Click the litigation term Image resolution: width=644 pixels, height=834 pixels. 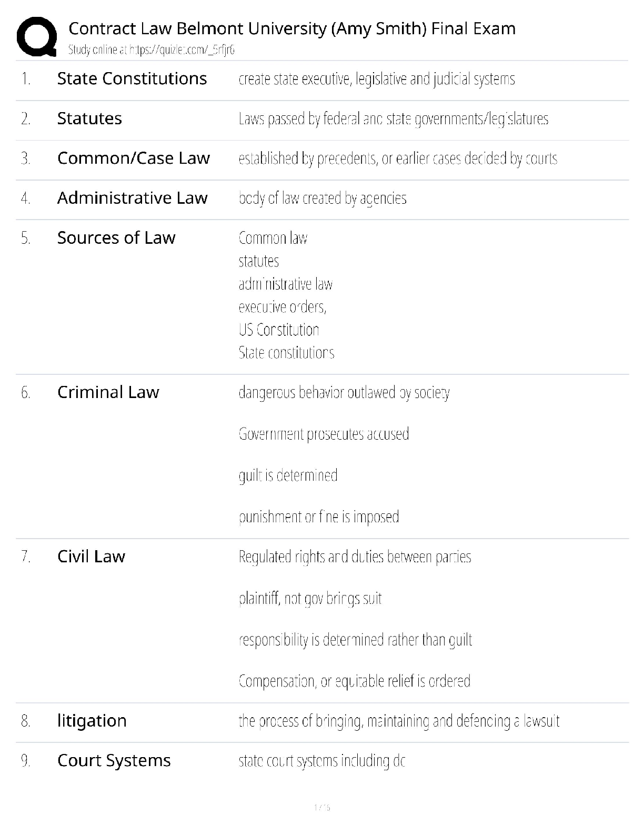pos(92,721)
